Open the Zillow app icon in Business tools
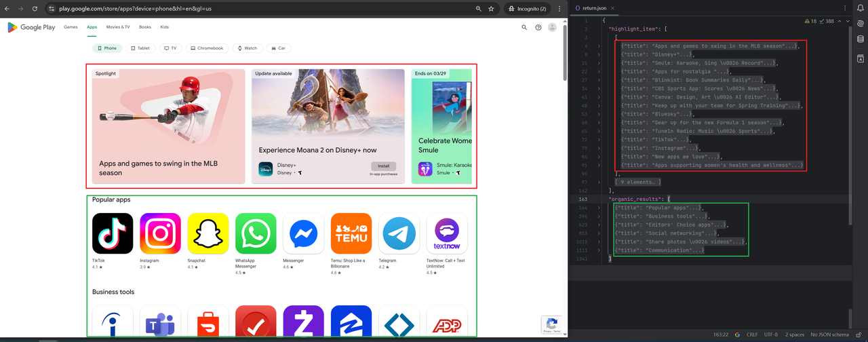This screenshot has width=868, height=342. [351, 322]
